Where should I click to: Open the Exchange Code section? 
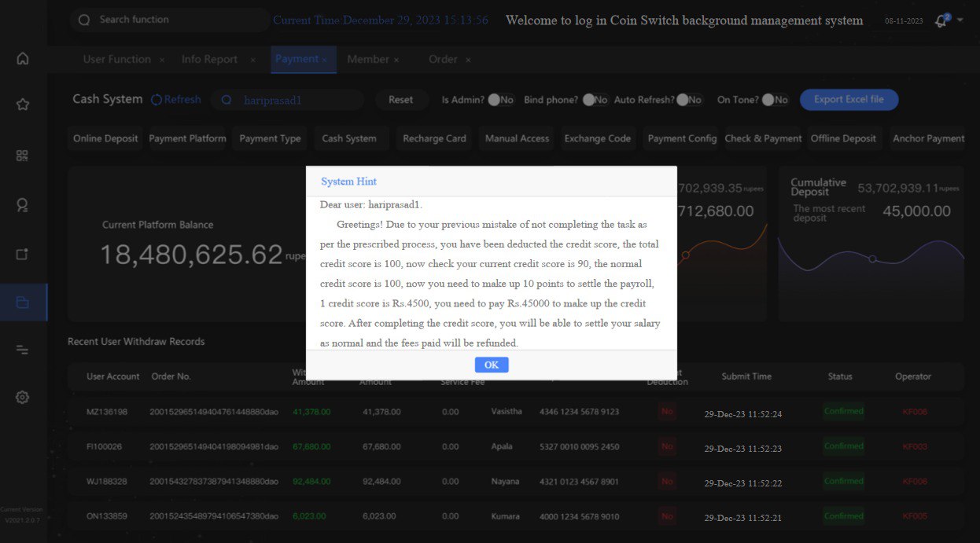click(597, 138)
